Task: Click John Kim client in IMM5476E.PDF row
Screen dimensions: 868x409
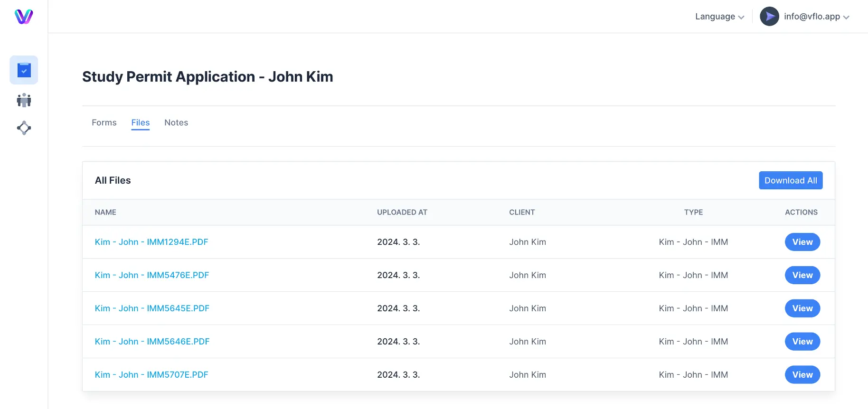Action: [x=528, y=275]
